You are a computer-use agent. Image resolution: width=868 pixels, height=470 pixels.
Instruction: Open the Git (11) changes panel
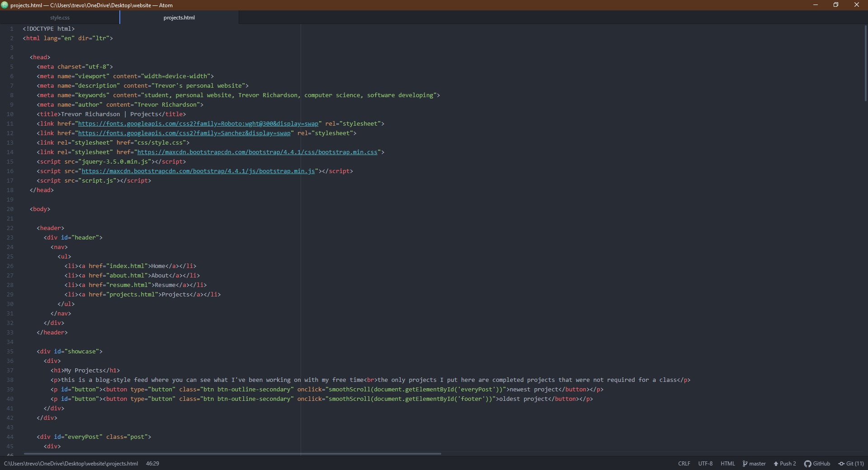click(851, 464)
